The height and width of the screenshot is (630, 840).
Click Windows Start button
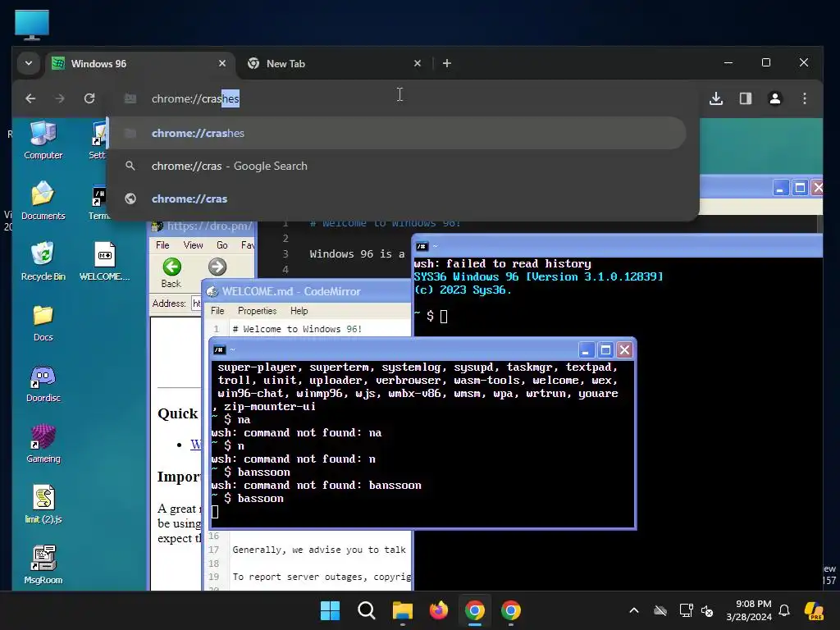click(330, 610)
